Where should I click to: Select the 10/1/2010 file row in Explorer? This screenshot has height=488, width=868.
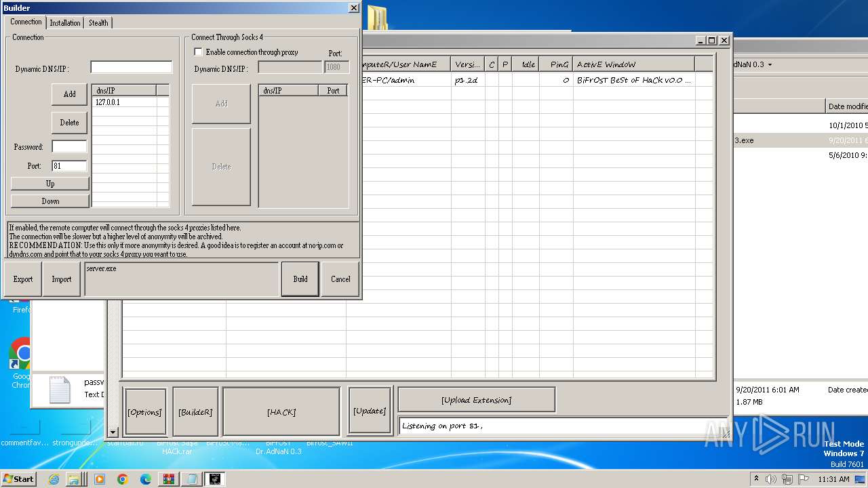(x=800, y=125)
